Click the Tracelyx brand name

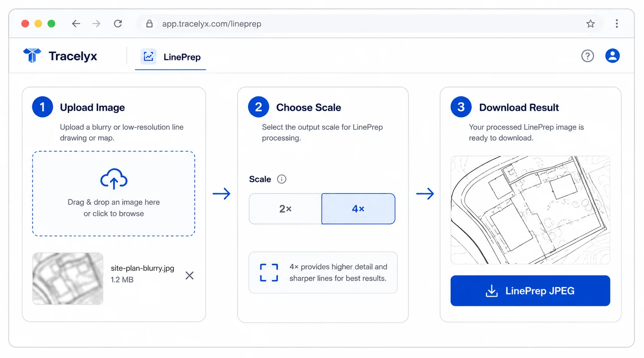73,56
